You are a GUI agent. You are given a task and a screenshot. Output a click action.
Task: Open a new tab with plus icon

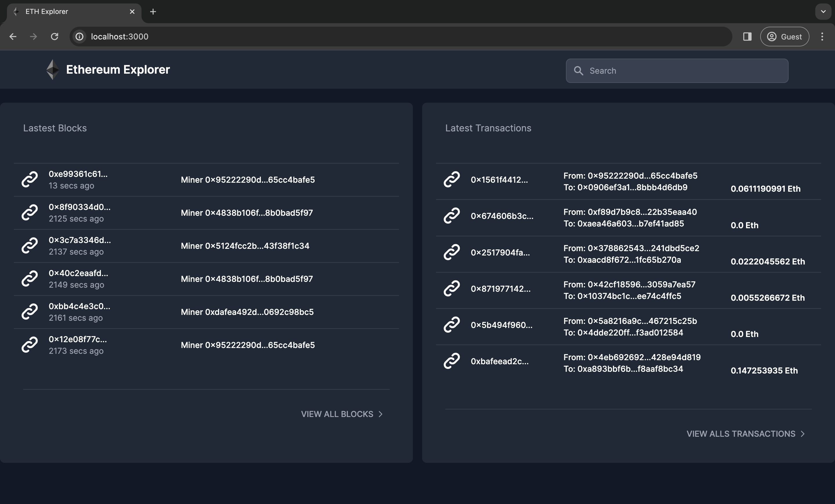coord(153,12)
